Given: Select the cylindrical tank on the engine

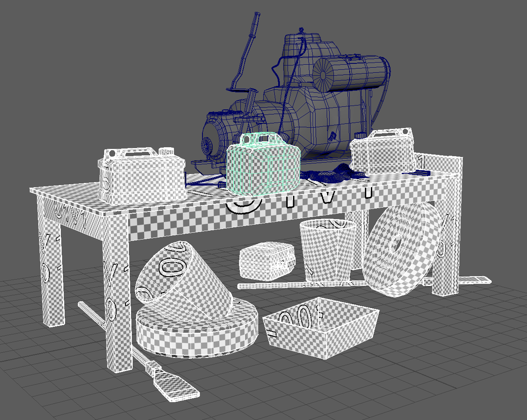Looking at the screenshot, I should tap(350, 72).
